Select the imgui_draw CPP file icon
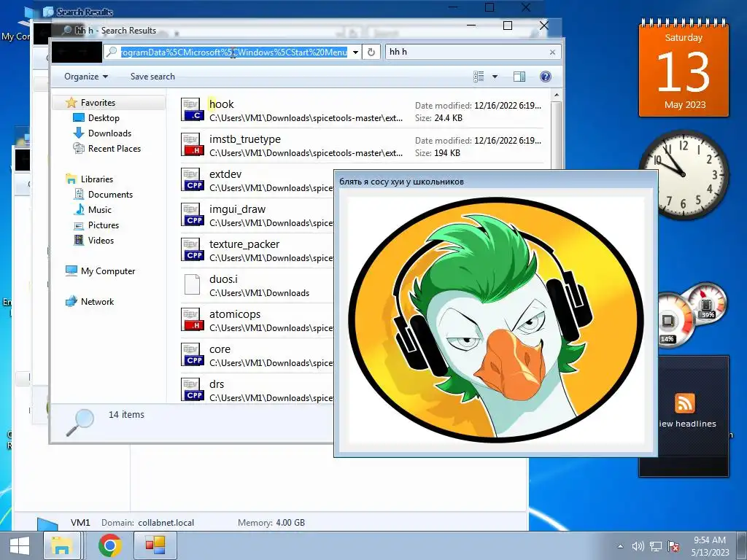 coord(193,214)
